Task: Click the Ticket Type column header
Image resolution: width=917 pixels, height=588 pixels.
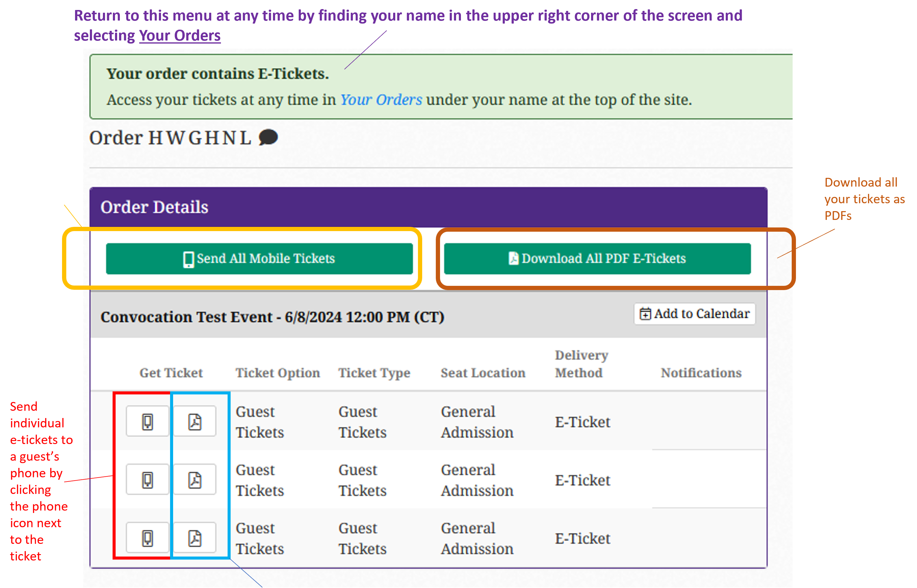Action: pos(375,373)
